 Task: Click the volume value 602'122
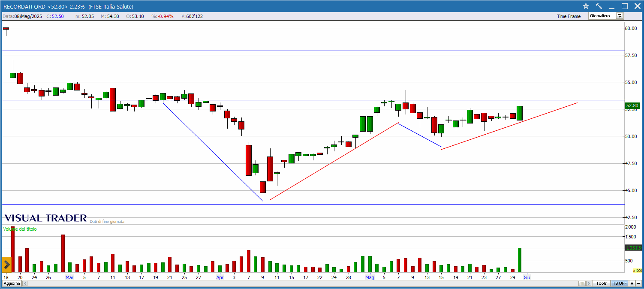point(195,16)
